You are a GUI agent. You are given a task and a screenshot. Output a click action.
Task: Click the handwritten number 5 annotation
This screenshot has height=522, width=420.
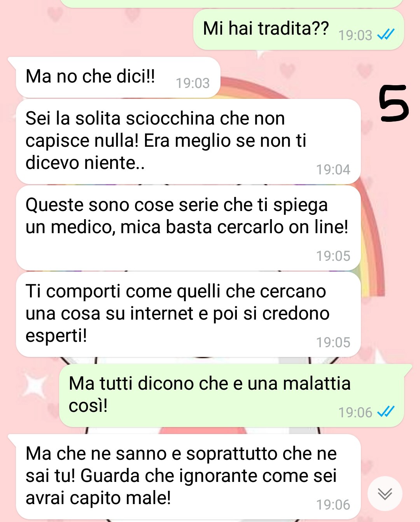(x=394, y=103)
